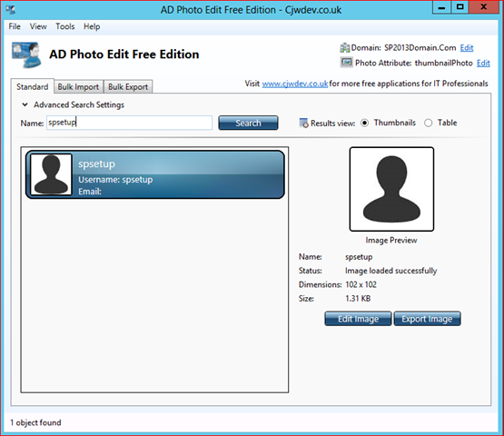504x436 pixels.
Task: Open the www.cjwdev.co.uk link
Action: (x=295, y=84)
